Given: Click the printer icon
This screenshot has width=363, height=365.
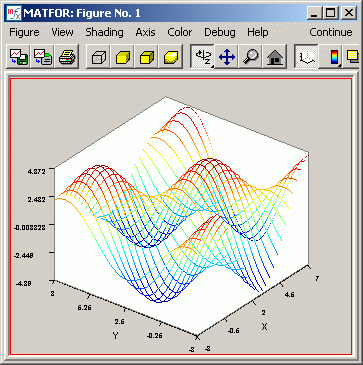Looking at the screenshot, I should click(67, 56).
